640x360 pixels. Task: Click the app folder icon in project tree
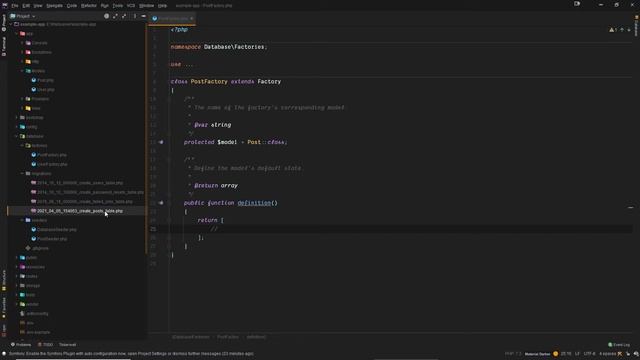[x=22, y=33]
